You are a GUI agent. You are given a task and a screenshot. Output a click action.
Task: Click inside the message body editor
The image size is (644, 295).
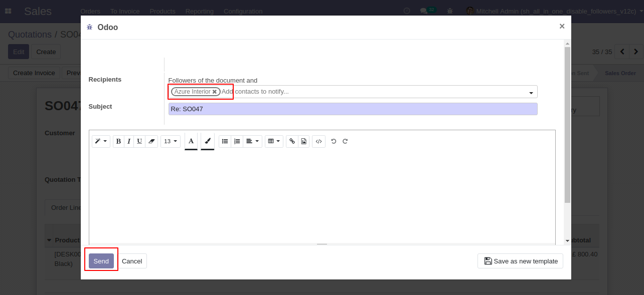[322, 198]
